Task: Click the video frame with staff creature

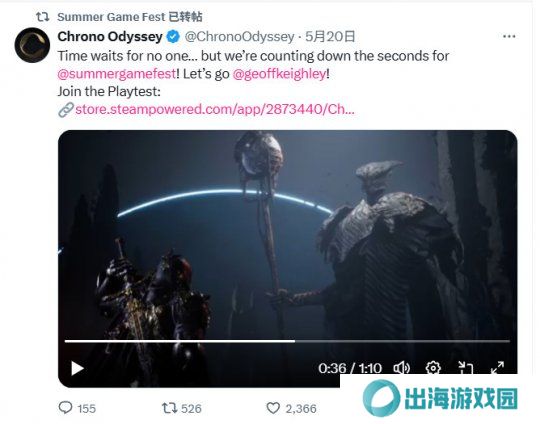Action: pos(287,234)
